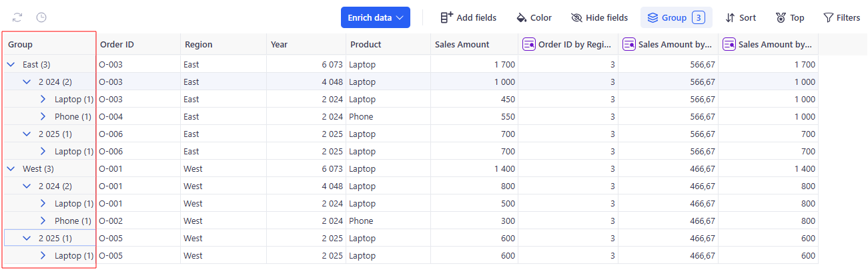Click the Region column header

pyautogui.click(x=198, y=45)
